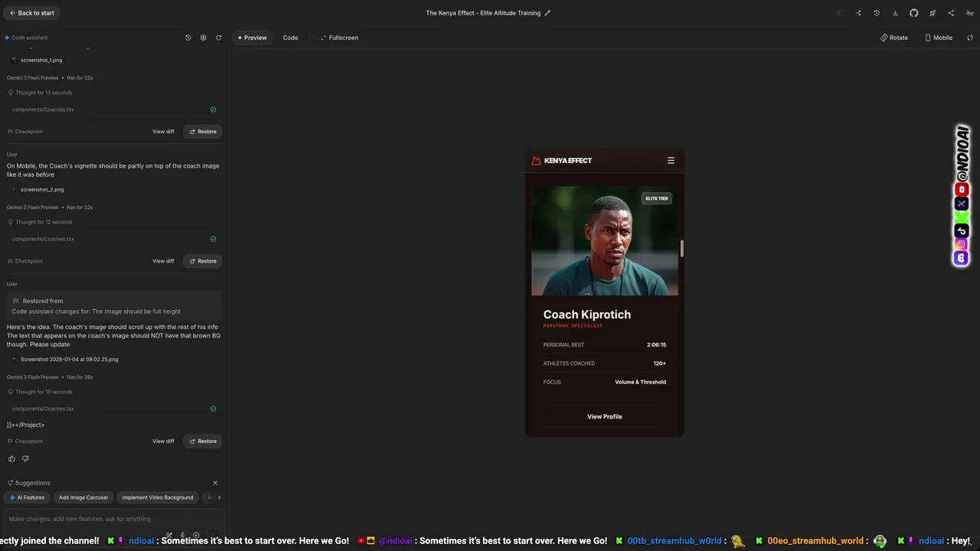
Task: Open the GitHub integration icon
Action: [913, 13]
